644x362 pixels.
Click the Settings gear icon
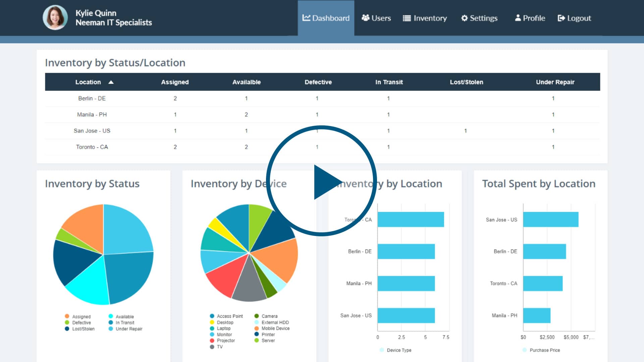(x=464, y=18)
